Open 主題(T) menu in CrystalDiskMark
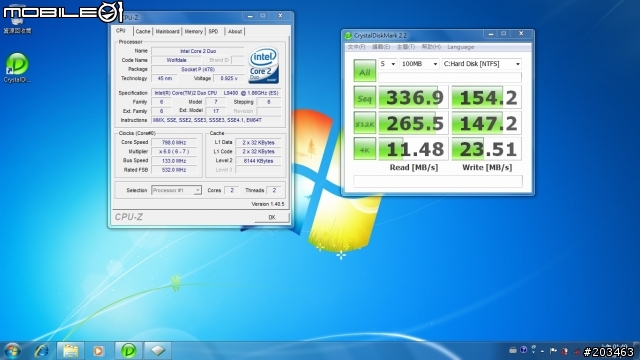Viewport: 640px width, 360px height. tap(406, 47)
